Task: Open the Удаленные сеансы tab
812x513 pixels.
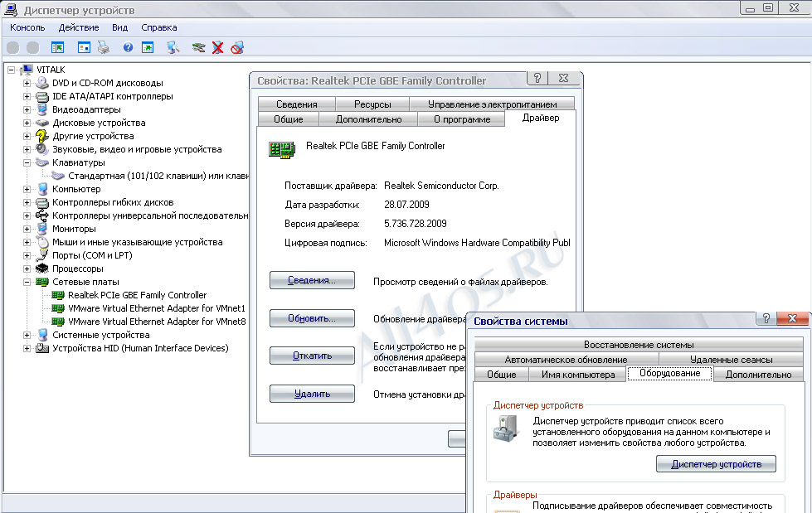Action: pos(732,359)
